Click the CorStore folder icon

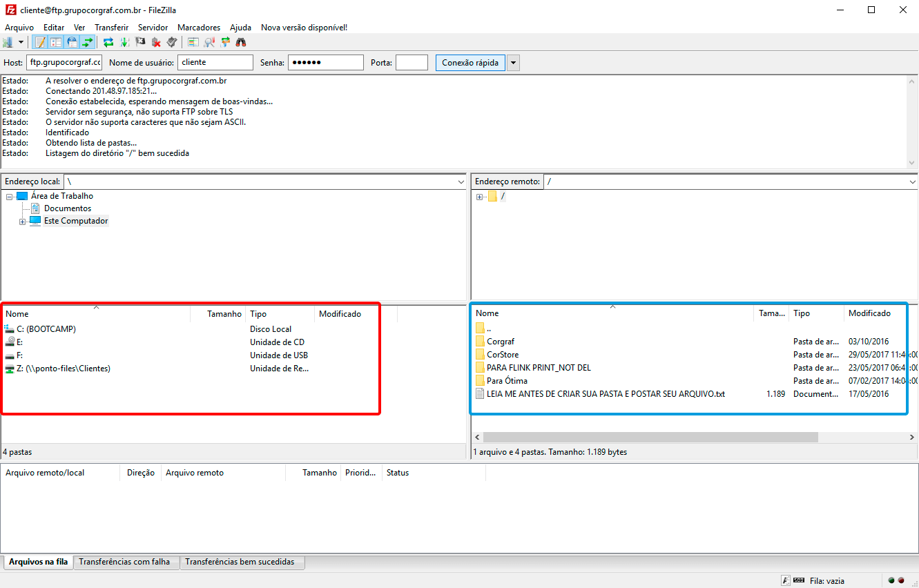480,355
